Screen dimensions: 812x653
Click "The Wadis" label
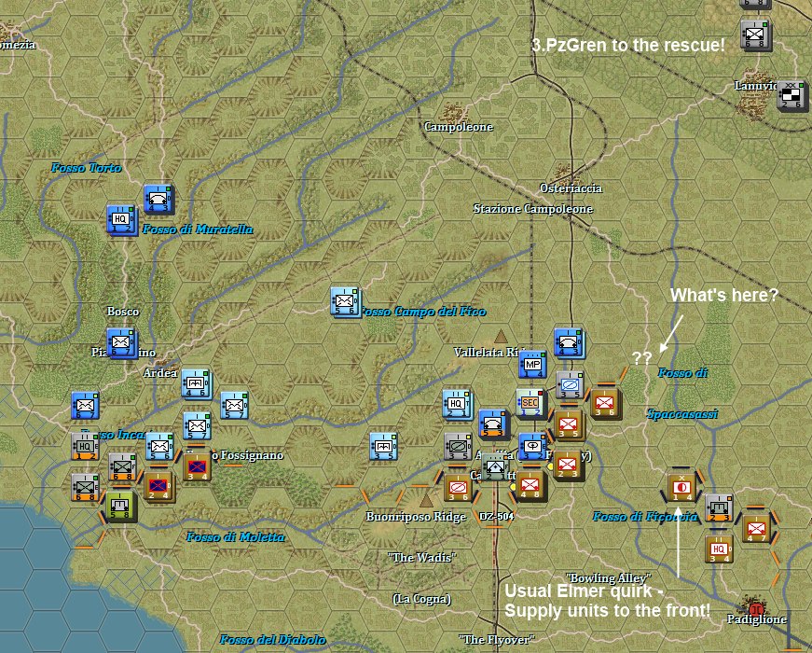click(x=421, y=558)
